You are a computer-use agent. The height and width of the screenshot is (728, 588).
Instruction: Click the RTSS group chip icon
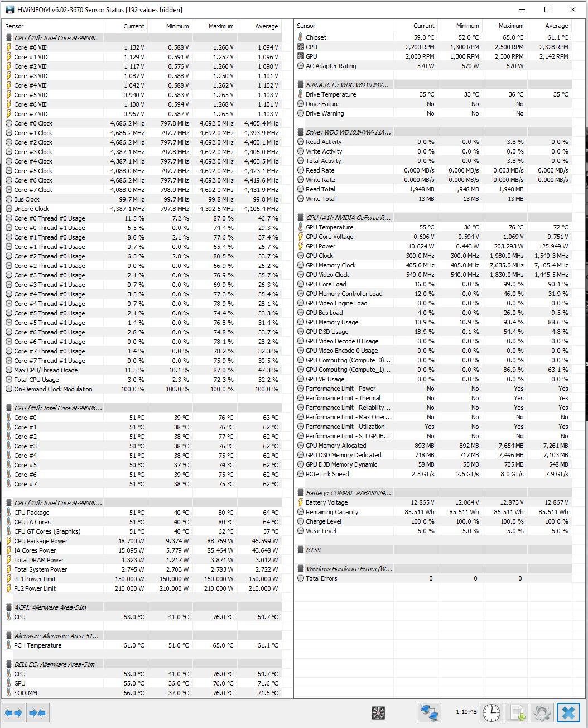(x=300, y=550)
